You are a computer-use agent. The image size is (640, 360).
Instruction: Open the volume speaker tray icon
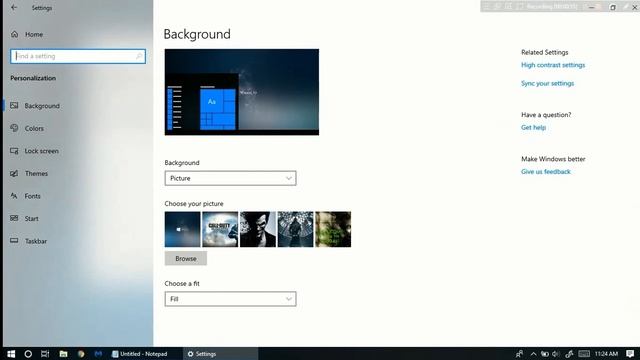[556, 354]
